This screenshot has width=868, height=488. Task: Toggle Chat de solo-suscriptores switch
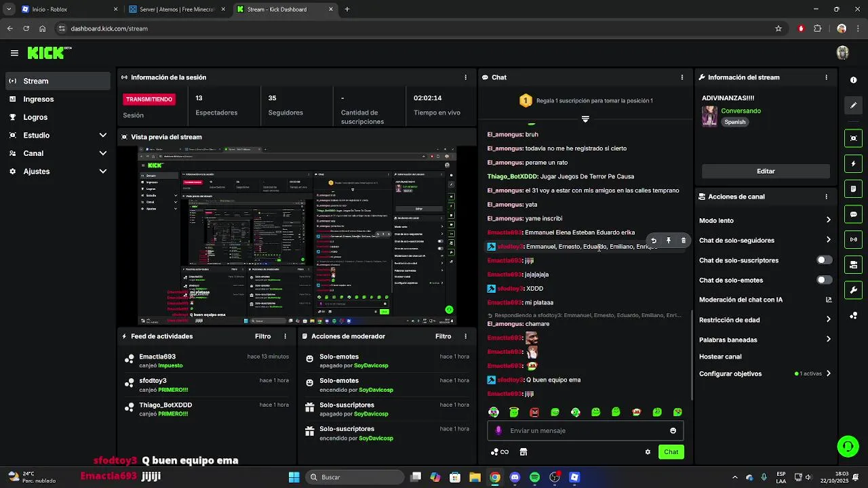click(824, 260)
